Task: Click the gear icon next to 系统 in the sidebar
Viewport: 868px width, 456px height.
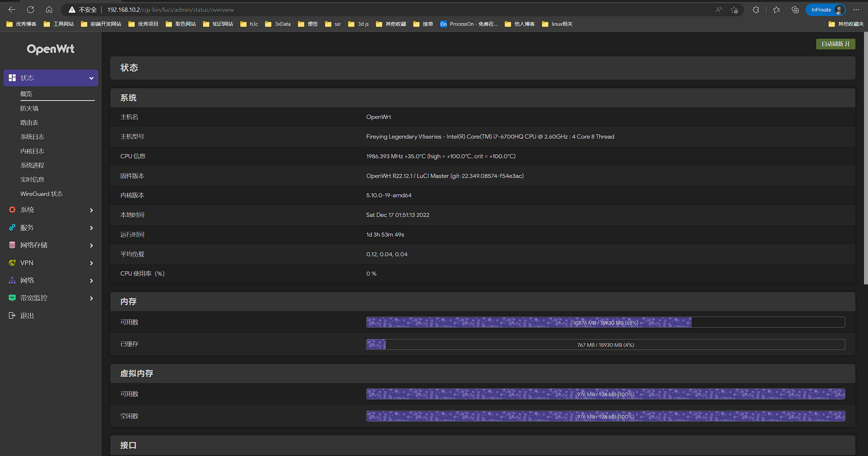Action: 12,210
